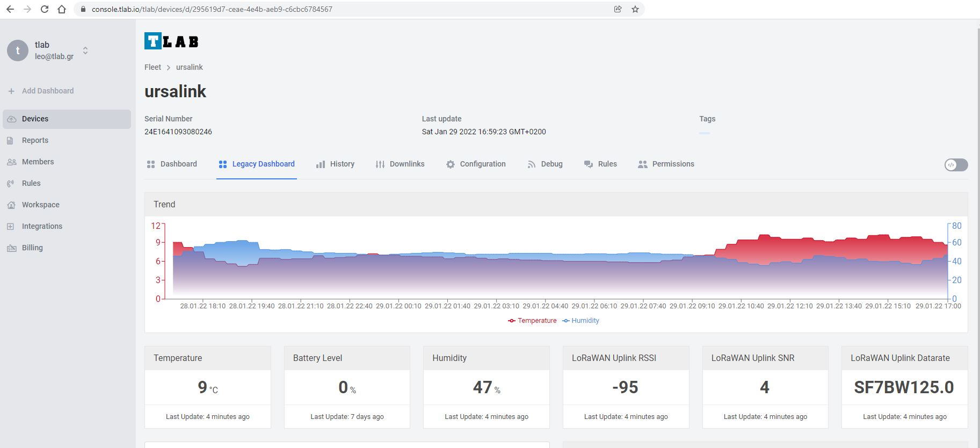Open the History tab

tap(335, 164)
